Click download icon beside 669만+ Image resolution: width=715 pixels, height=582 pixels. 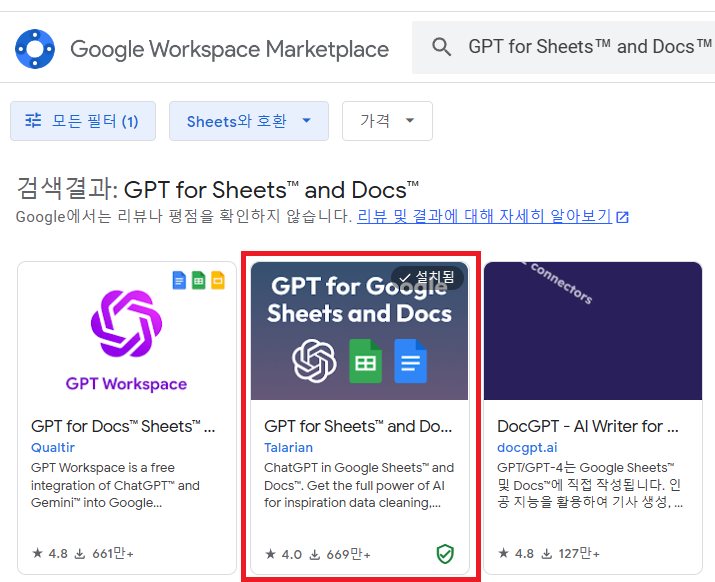click(x=315, y=555)
